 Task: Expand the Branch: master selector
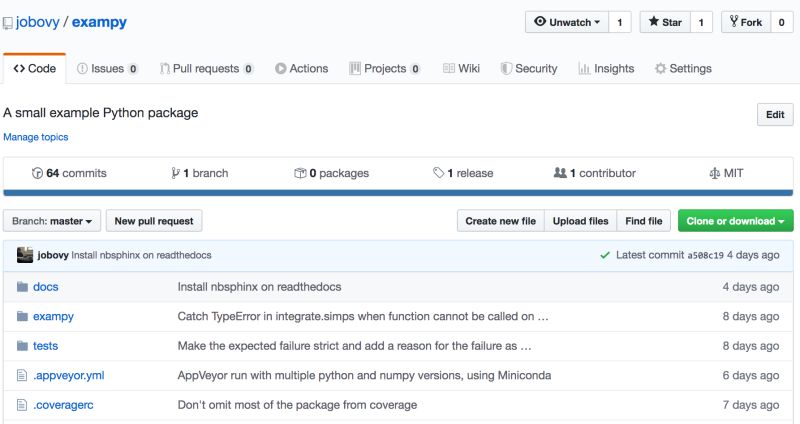click(x=52, y=221)
